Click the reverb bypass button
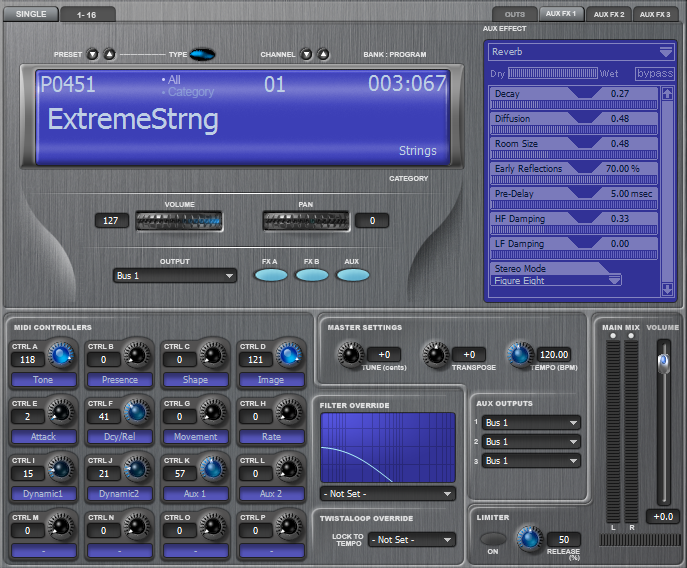Image resolution: width=687 pixels, height=568 pixels. click(655, 74)
